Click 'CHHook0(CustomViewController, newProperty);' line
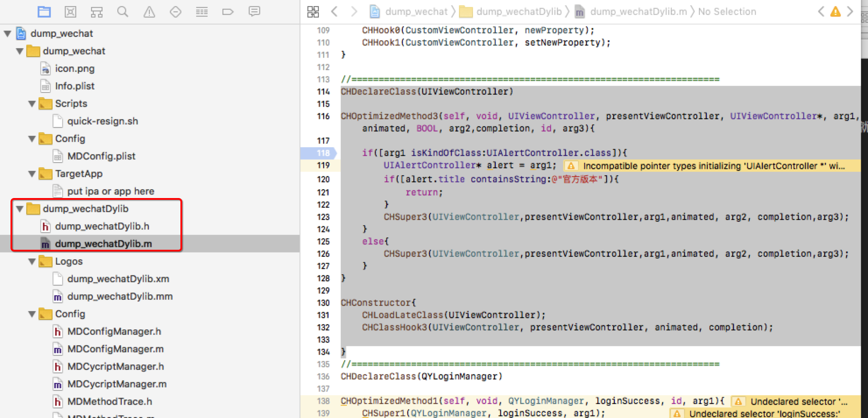Screen dimensions: 868x418 (x=478, y=30)
